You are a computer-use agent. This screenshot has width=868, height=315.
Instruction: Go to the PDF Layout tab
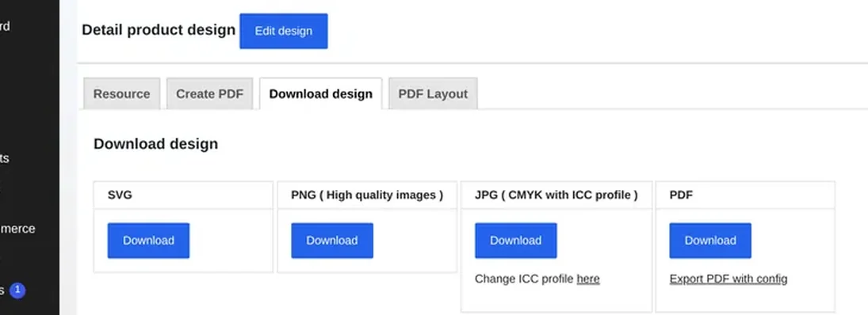tap(433, 94)
